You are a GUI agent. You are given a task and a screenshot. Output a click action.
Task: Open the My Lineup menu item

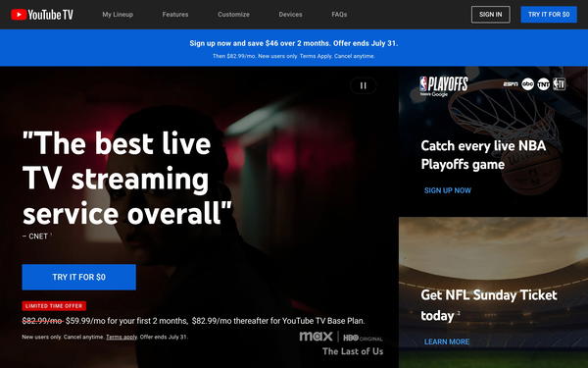point(118,15)
